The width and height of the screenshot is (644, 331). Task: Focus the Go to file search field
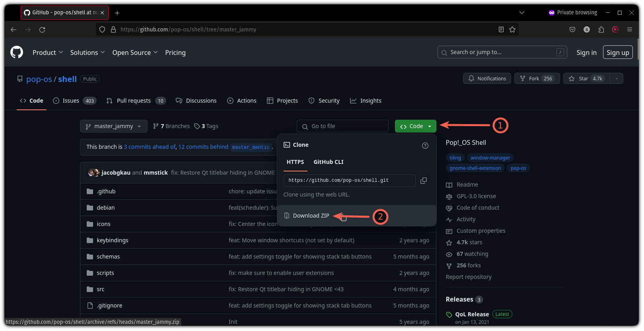coord(342,126)
